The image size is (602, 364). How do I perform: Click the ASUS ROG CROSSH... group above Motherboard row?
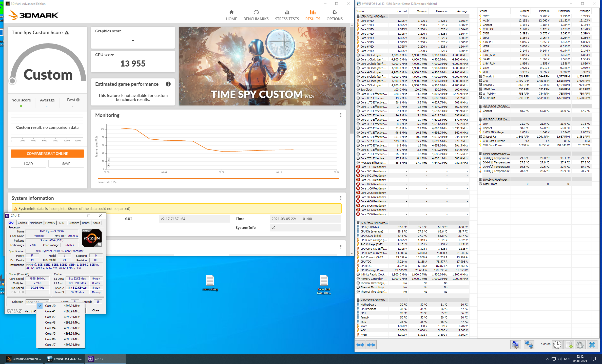point(374,300)
